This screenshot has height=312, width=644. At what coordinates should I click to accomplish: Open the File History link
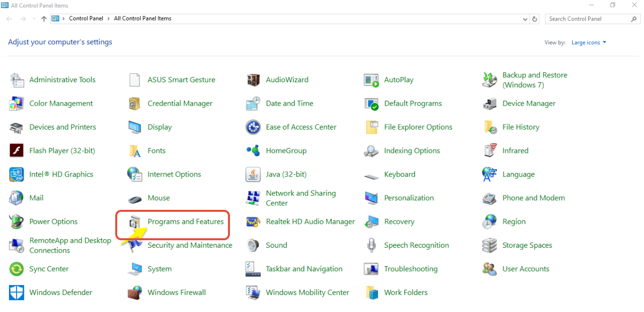pos(521,127)
